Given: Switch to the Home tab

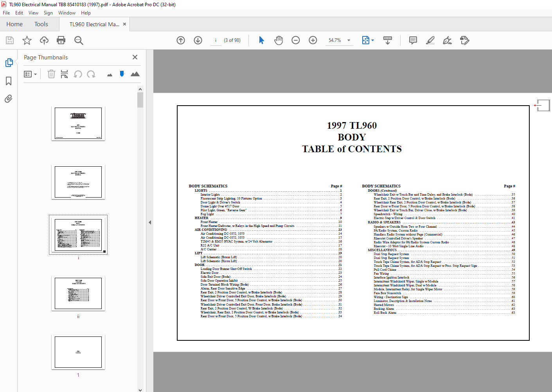Looking at the screenshot, I should coord(14,24).
